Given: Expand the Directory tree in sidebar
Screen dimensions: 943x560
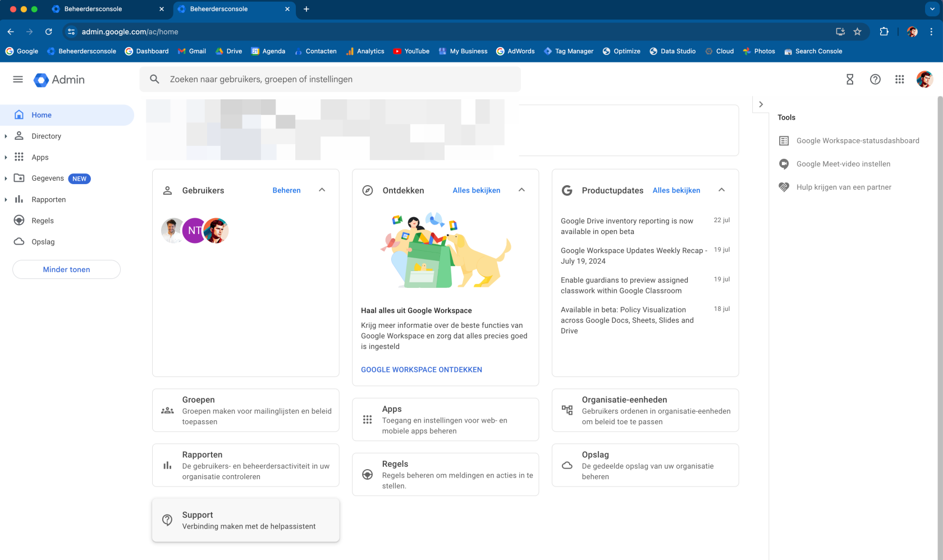Looking at the screenshot, I should (x=6, y=136).
